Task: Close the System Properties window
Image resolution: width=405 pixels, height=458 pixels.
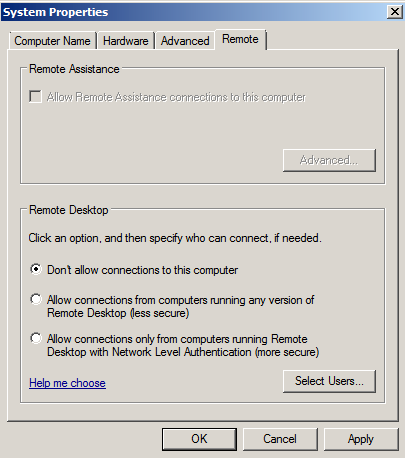Action: click(x=395, y=12)
